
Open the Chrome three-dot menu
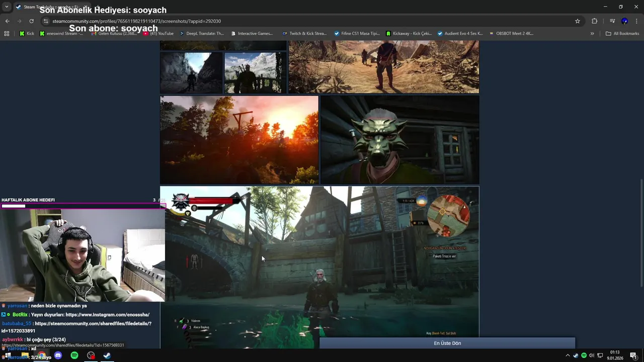tap(637, 21)
